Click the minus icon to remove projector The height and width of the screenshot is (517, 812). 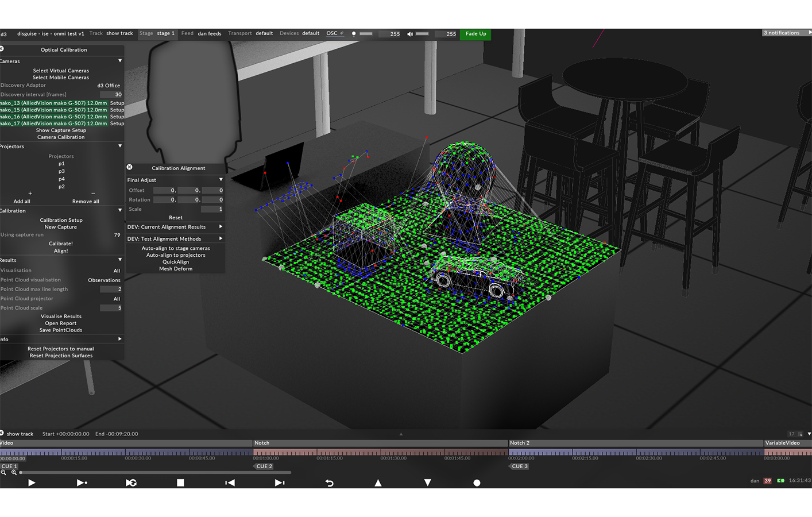tap(93, 193)
